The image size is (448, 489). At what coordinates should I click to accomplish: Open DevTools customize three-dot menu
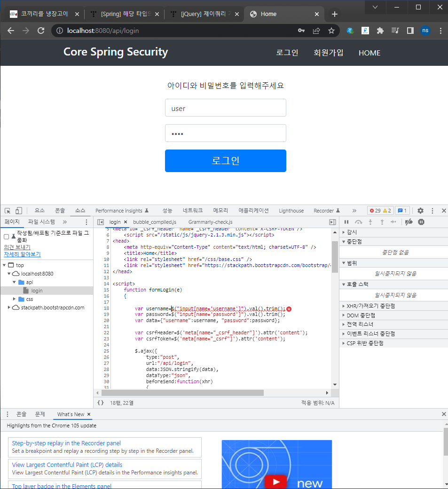point(432,211)
